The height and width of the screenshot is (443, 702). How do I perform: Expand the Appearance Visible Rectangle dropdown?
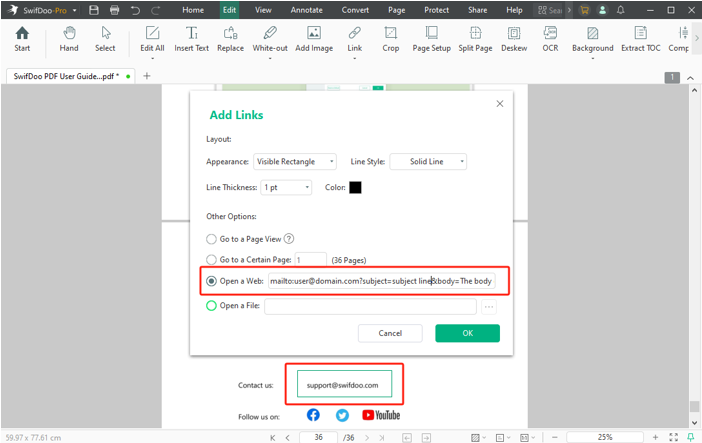tap(295, 162)
